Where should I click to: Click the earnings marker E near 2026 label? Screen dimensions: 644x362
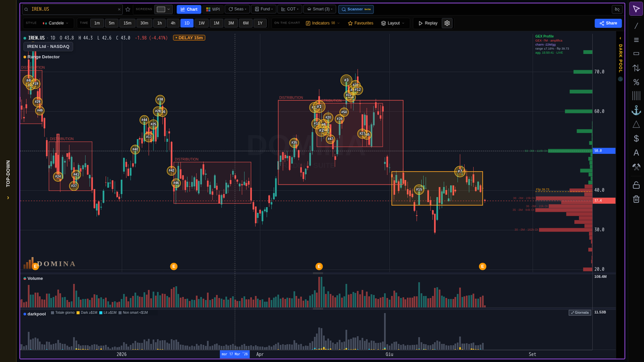pyautogui.click(x=173, y=267)
